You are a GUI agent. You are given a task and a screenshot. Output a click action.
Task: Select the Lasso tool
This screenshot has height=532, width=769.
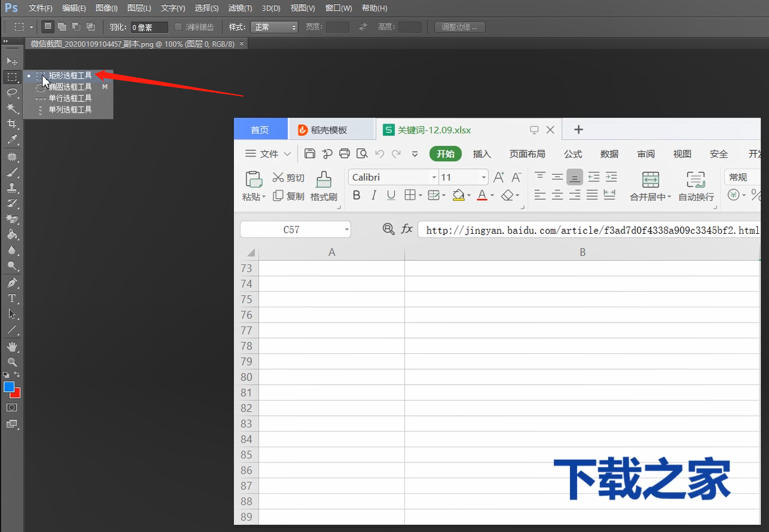(12, 93)
